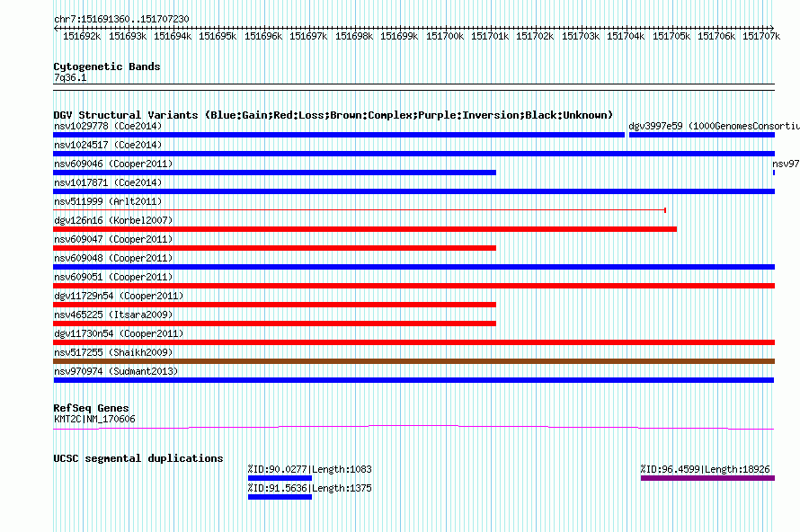Open dgv11730n54 (Cooper2011) variant
The width and height of the screenshot is (800, 532).
(119, 333)
